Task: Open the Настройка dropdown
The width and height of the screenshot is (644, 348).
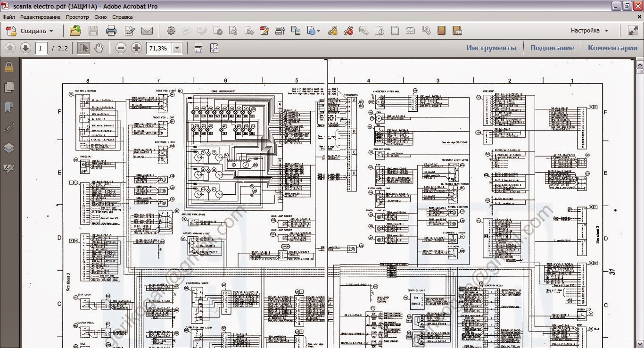Action: point(589,31)
